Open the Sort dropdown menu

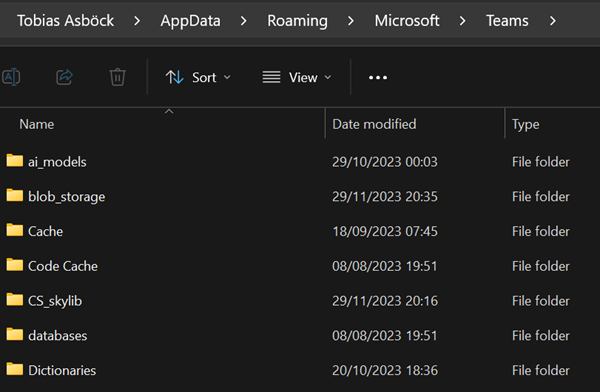tap(198, 77)
